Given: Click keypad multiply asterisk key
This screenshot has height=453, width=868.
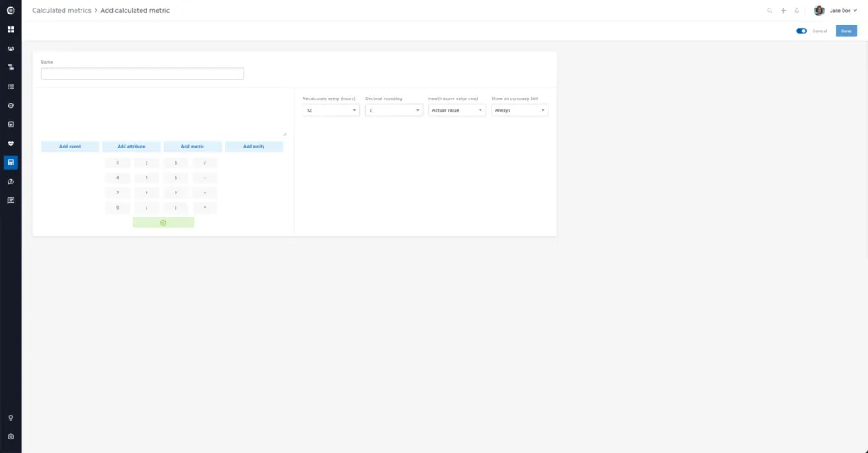Looking at the screenshot, I should click(205, 208).
